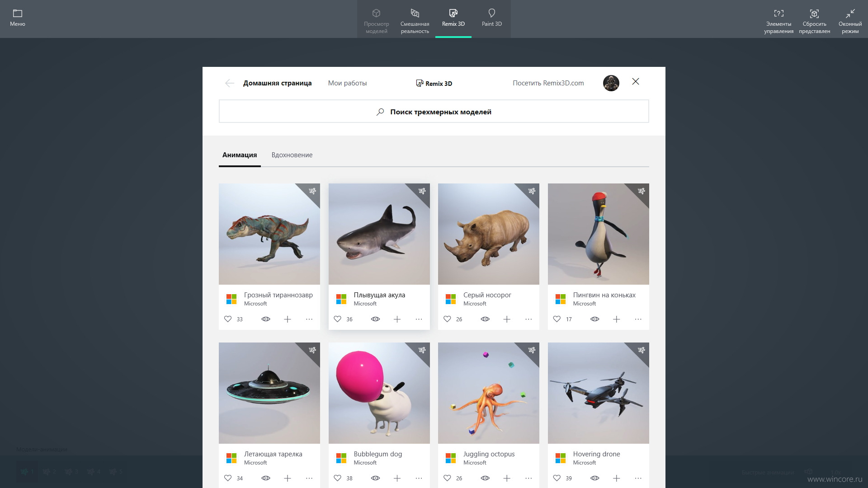
Task: Like Пингвин на коньках heart icon
Action: tap(557, 319)
